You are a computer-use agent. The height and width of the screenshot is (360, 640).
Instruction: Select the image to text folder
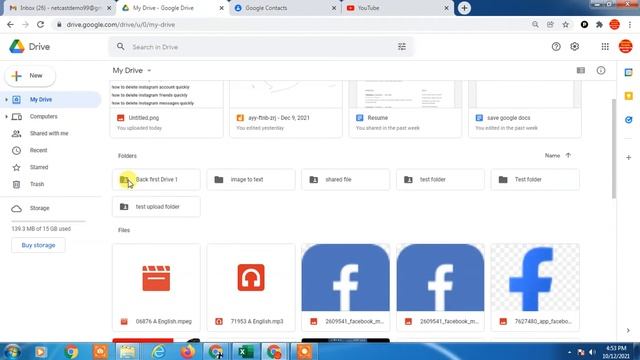pyautogui.click(x=251, y=180)
